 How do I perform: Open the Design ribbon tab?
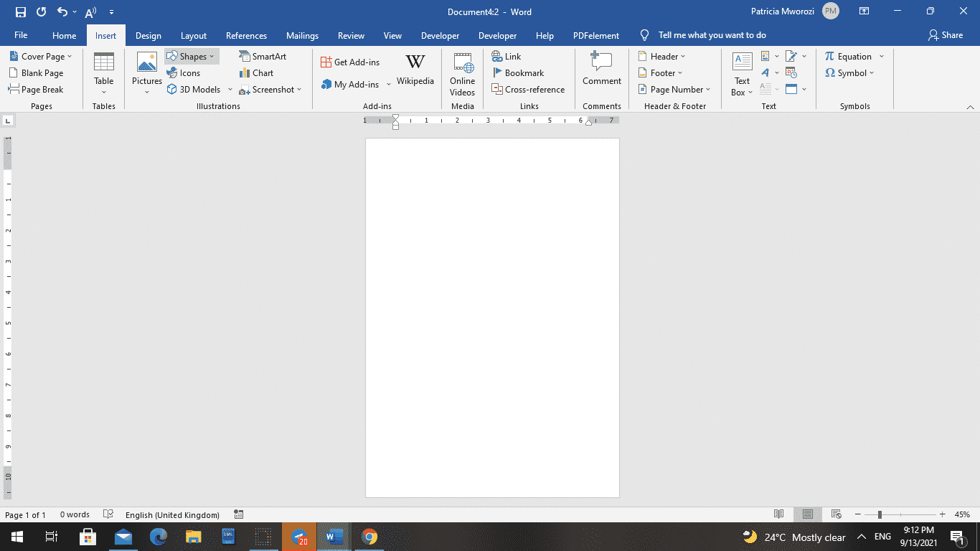[x=149, y=34]
